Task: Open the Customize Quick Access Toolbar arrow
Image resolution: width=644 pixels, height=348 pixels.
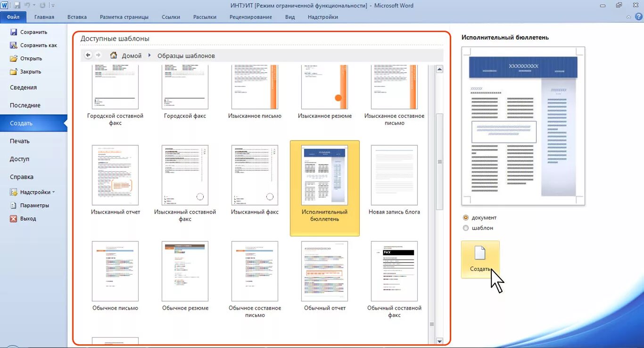Action: pos(52,6)
